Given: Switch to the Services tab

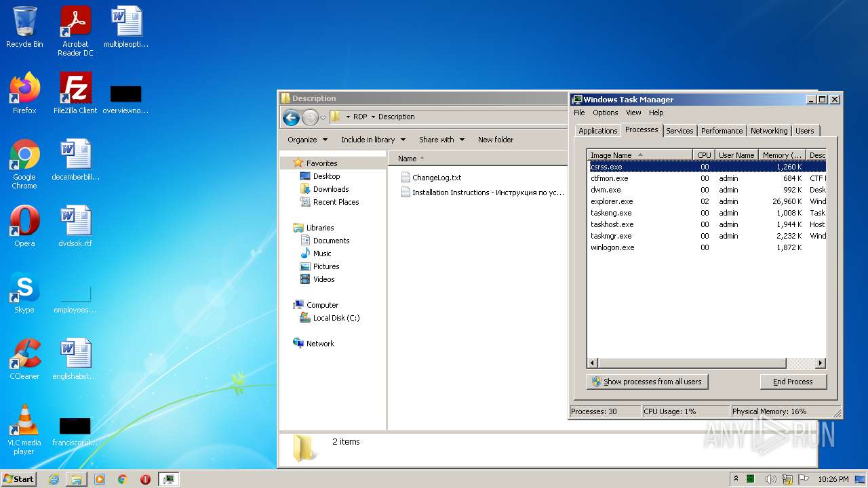Looking at the screenshot, I should 679,131.
